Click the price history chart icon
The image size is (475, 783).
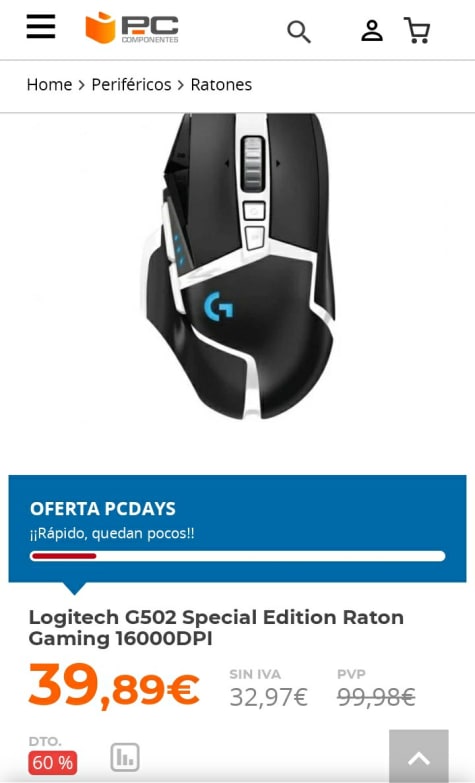pos(125,758)
